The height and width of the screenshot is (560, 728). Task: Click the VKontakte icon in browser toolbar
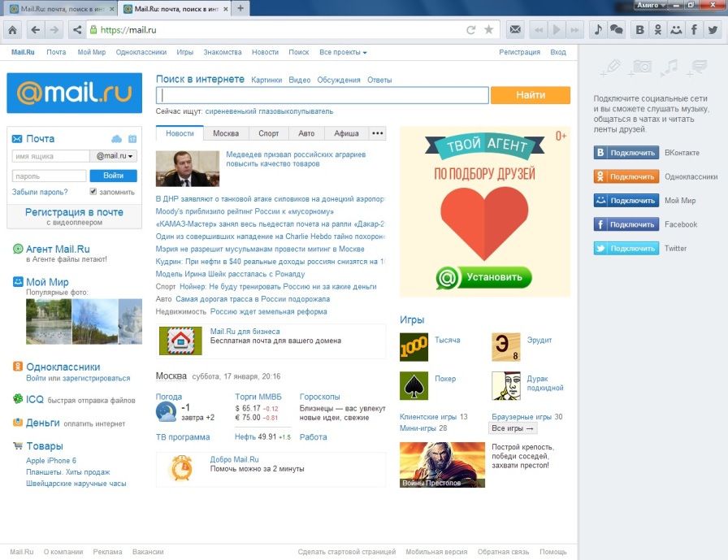click(639, 30)
